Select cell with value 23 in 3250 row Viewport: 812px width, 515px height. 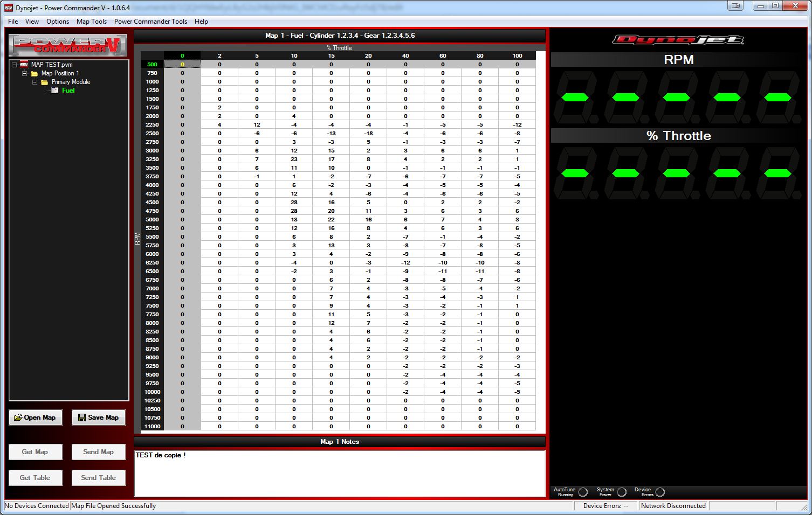pyautogui.click(x=294, y=159)
